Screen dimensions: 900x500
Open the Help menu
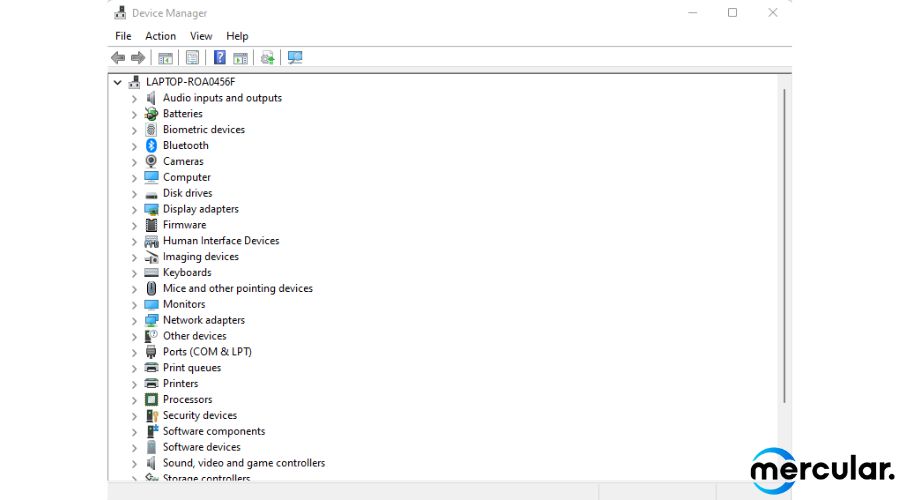tap(237, 36)
